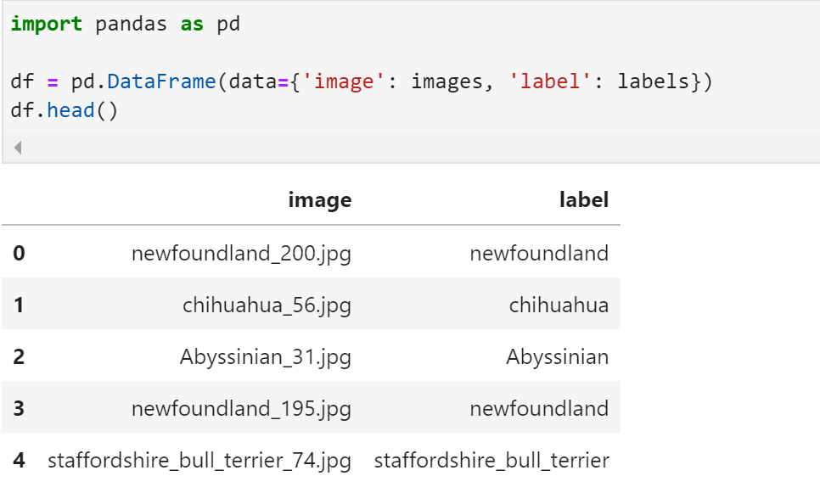
Task: Click row index 1 in the table
Action: pos(19,305)
